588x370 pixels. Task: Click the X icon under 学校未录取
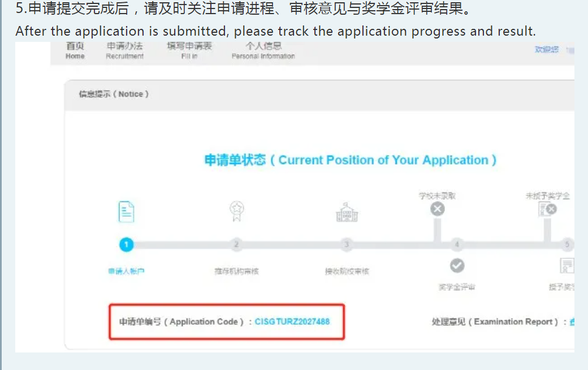point(437,209)
